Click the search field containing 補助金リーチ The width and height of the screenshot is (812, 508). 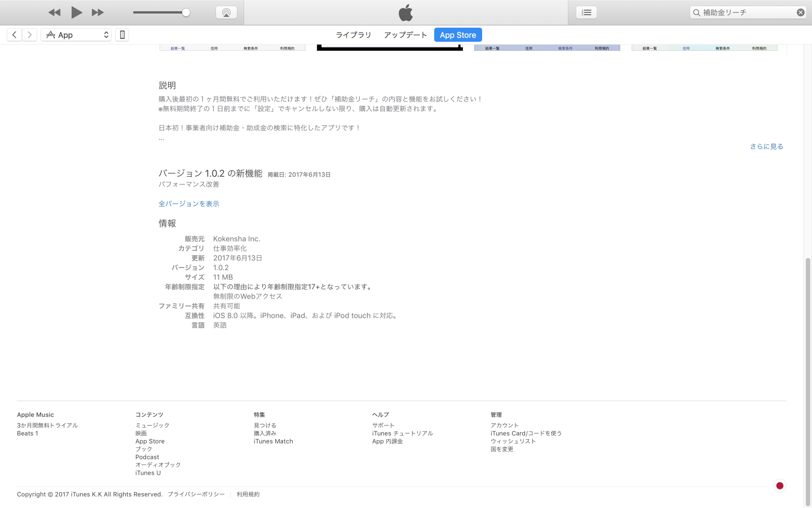748,12
